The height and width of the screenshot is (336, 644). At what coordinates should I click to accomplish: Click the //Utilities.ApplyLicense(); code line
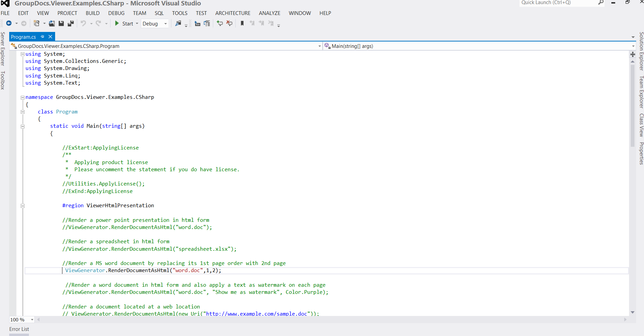coord(103,184)
